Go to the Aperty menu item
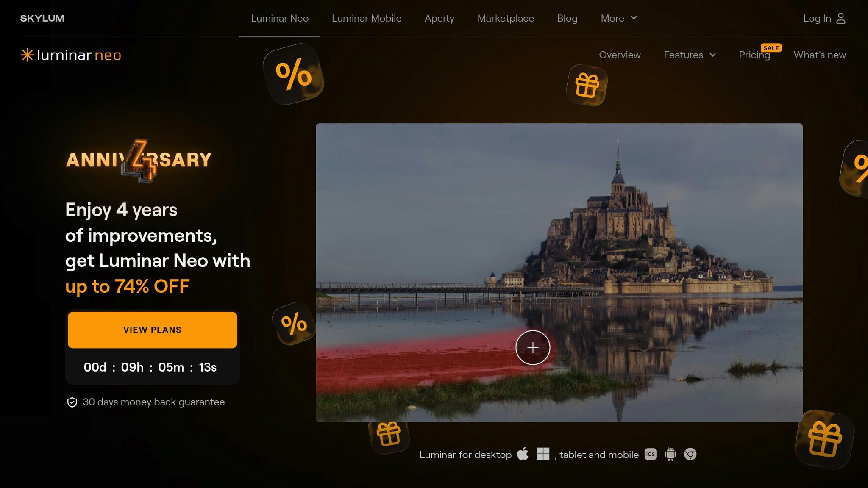This screenshot has width=868, height=488. pos(439,18)
